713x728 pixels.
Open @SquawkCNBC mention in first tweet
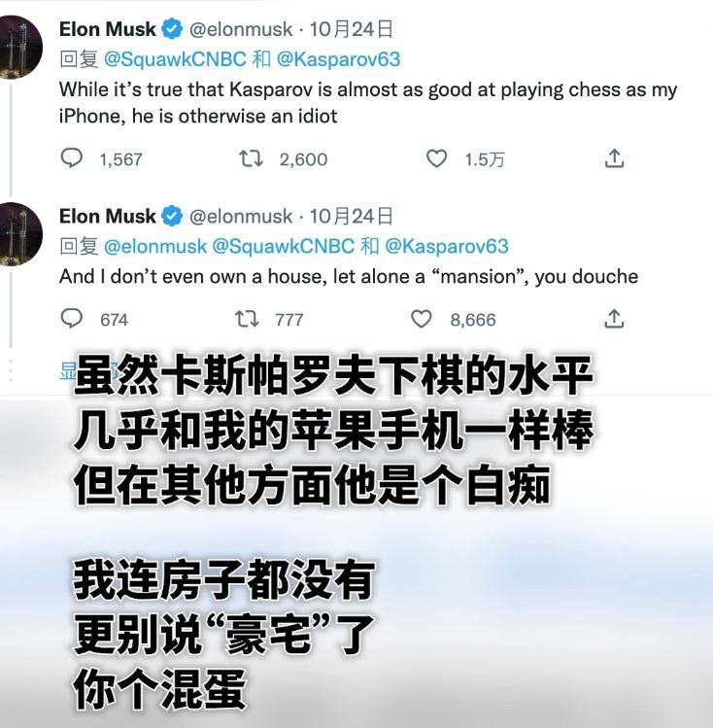point(175,59)
